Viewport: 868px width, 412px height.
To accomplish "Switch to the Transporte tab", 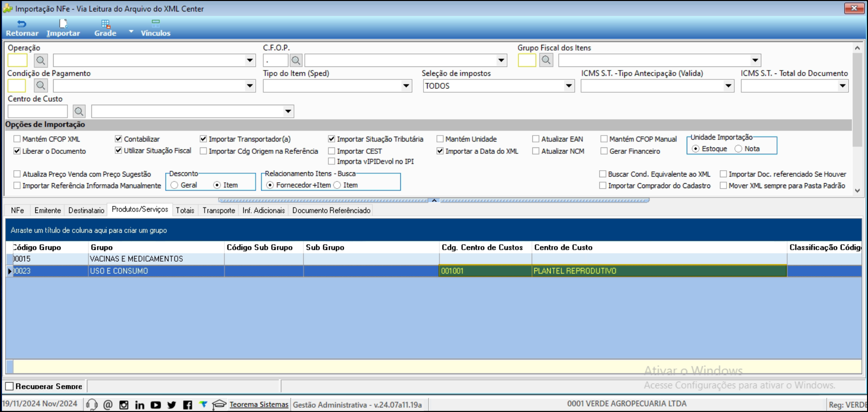I will coord(218,210).
